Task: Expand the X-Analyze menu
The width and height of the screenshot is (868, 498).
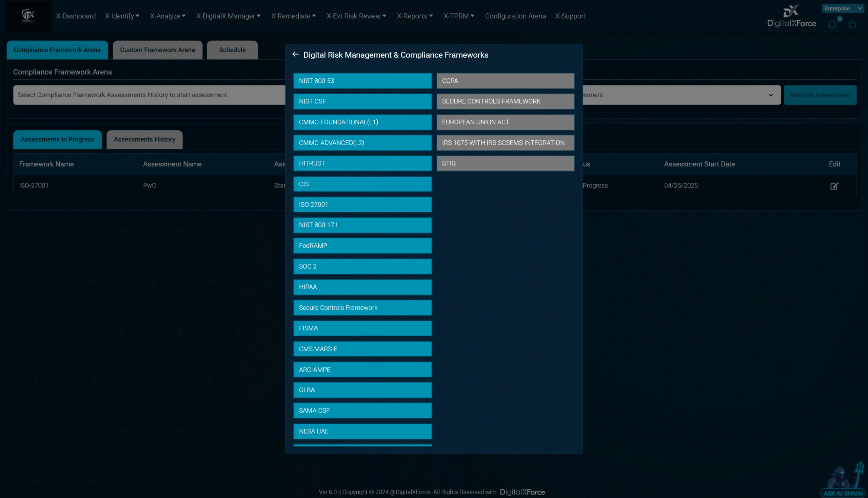Action: [x=167, y=16]
